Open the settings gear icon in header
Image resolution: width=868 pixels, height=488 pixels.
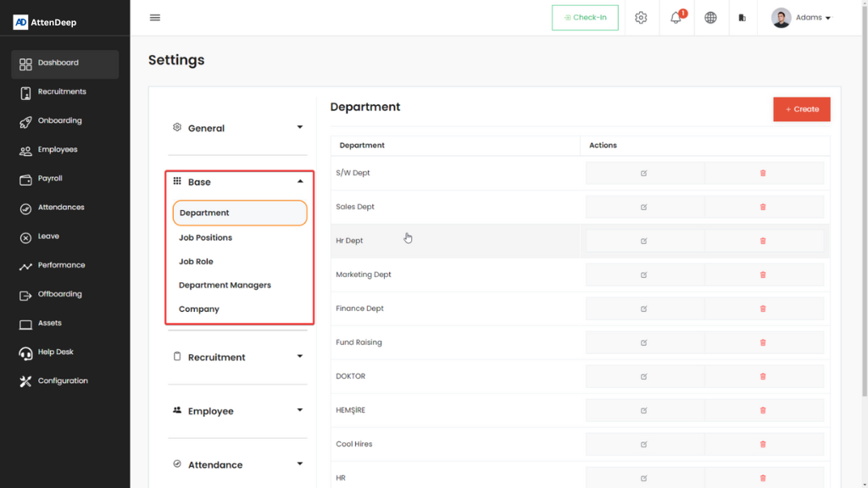click(x=641, y=18)
